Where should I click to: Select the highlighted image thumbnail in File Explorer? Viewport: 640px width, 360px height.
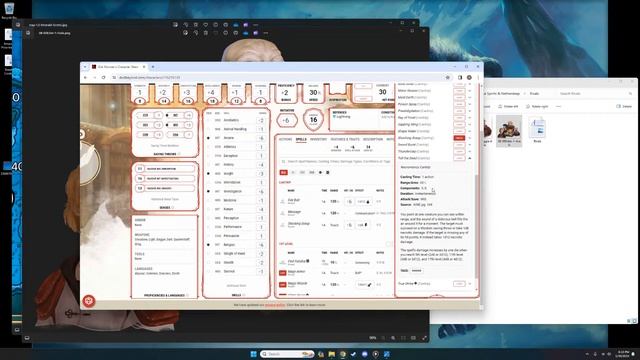click(x=509, y=130)
